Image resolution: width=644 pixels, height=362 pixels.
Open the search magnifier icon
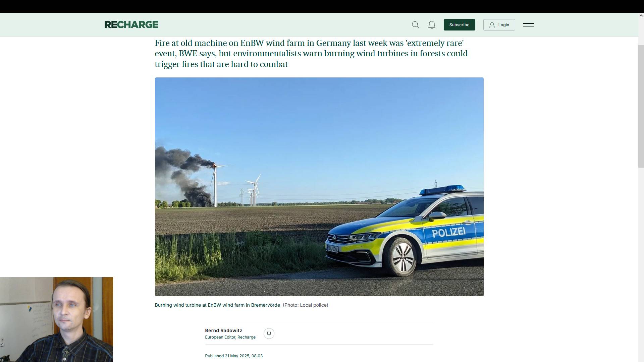415,25
